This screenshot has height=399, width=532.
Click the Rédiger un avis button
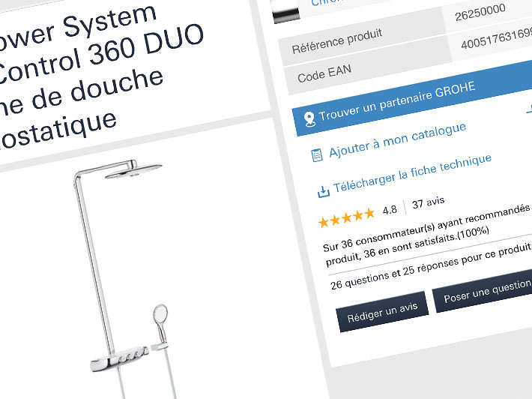click(382, 312)
